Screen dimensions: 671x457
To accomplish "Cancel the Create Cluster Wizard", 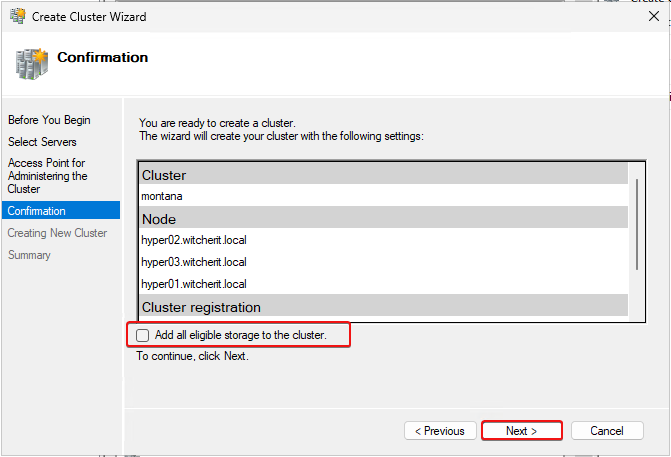I will 606,431.
